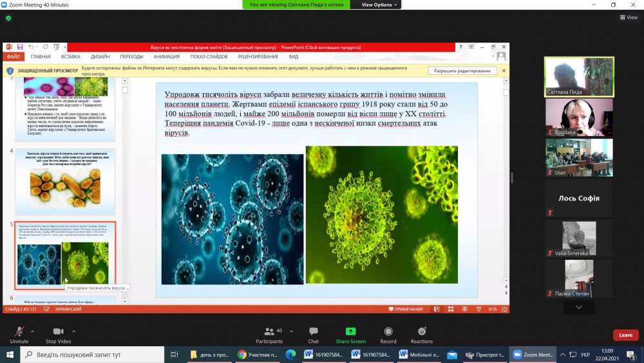Toggle Stop Video camera button
The width and height of the screenshot is (644, 363).
tap(59, 331)
